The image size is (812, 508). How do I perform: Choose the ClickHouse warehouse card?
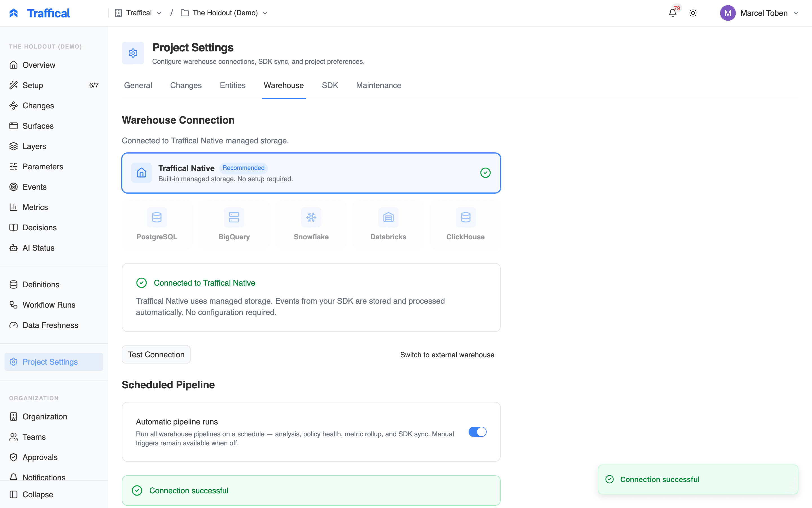coord(465,224)
